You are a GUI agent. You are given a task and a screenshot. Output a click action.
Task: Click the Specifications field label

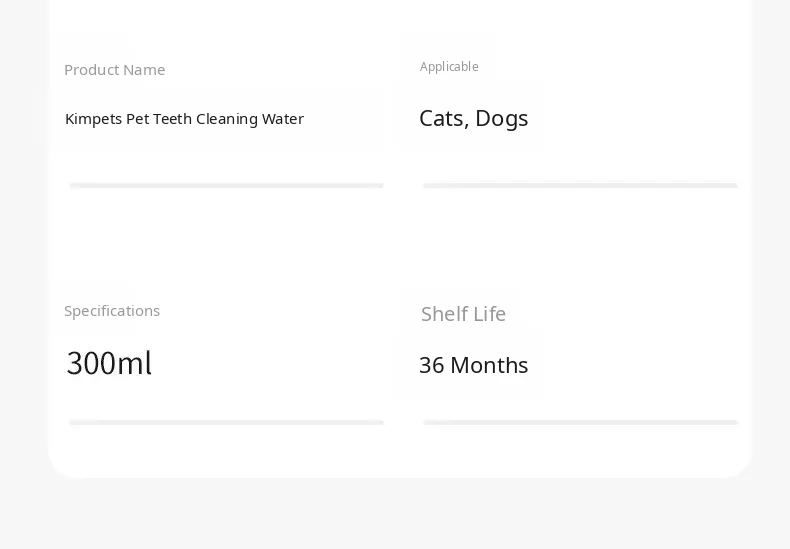[x=112, y=311]
